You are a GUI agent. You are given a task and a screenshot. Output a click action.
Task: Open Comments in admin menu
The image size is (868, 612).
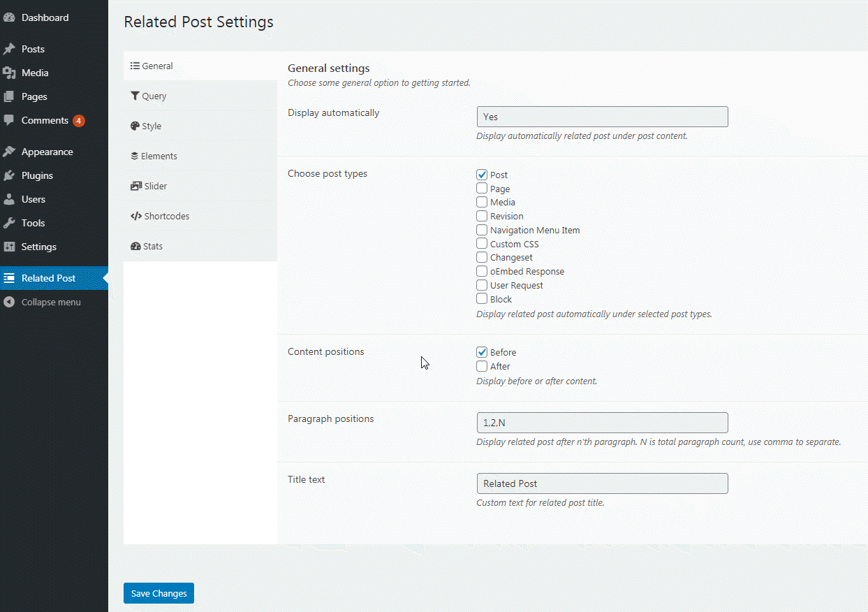54,120
